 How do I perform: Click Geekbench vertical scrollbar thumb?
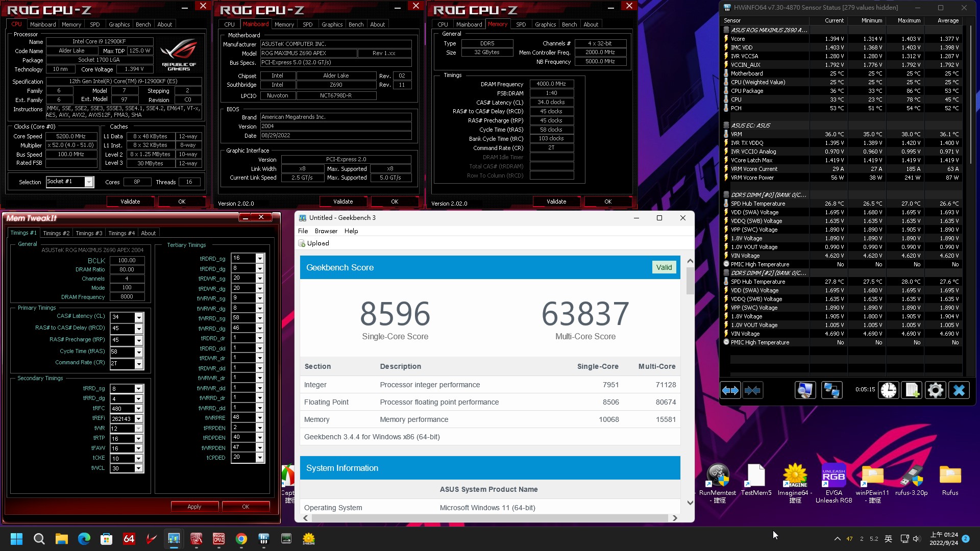click(x=690, y=281)
